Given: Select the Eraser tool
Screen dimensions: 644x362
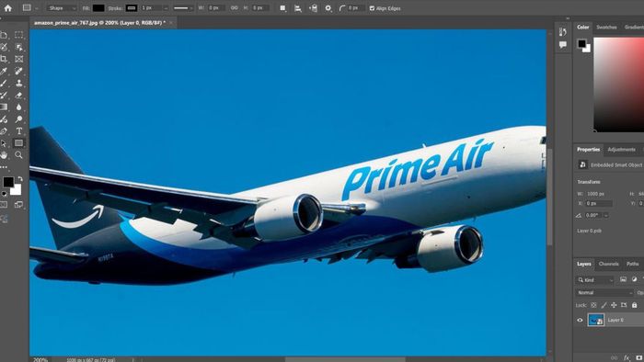Looking at the screenshot, I should point(19,96).
